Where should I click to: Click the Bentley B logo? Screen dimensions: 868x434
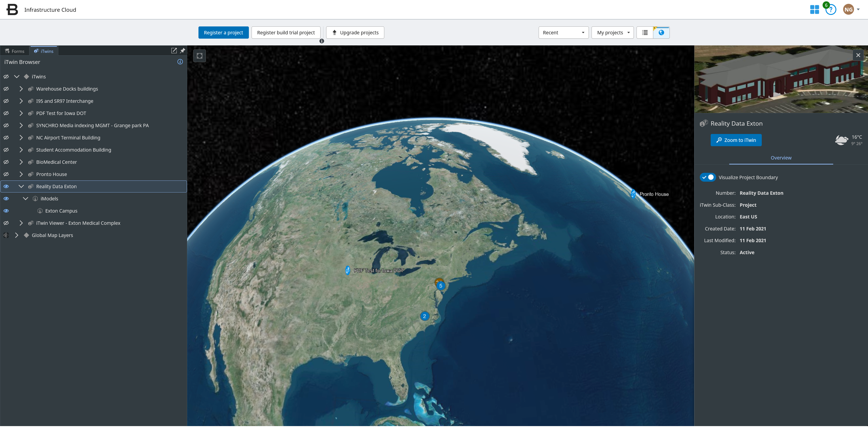coord(12,9)
